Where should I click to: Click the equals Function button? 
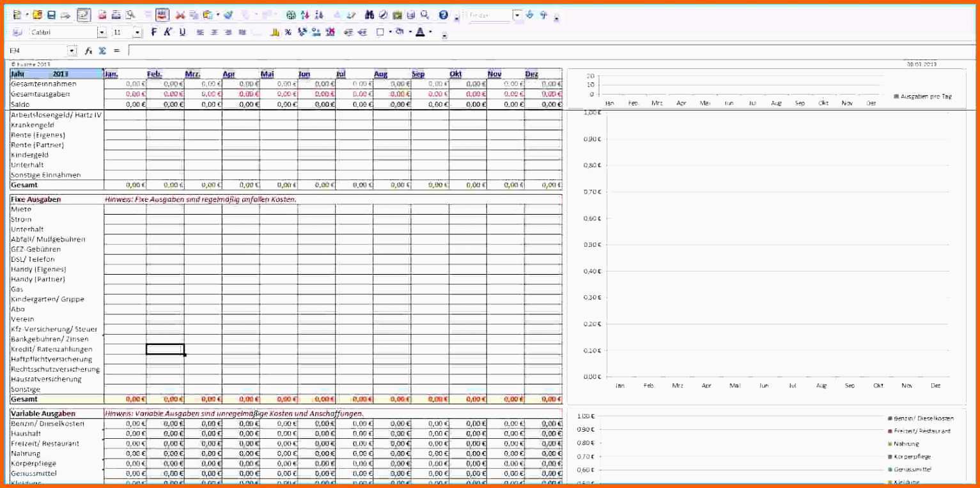(x=116, y=50)
